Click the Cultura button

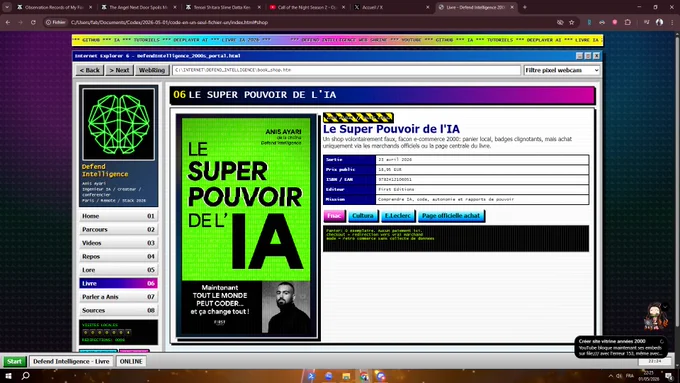click(x=363, y=216)
